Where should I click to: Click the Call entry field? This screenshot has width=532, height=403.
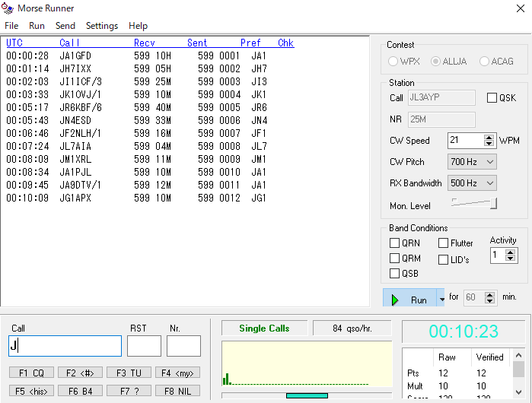(x=65, y=346)
